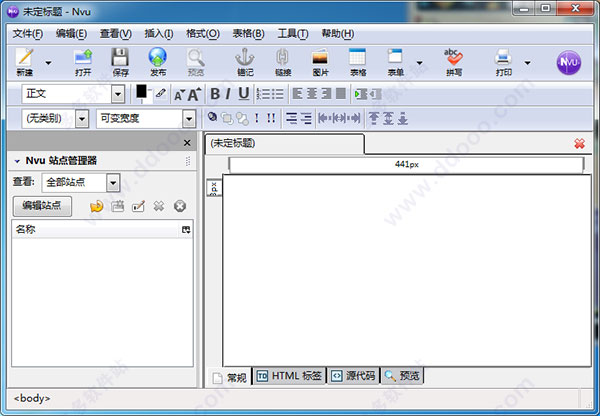Open the 表格(B) menu

pos(248,34)
